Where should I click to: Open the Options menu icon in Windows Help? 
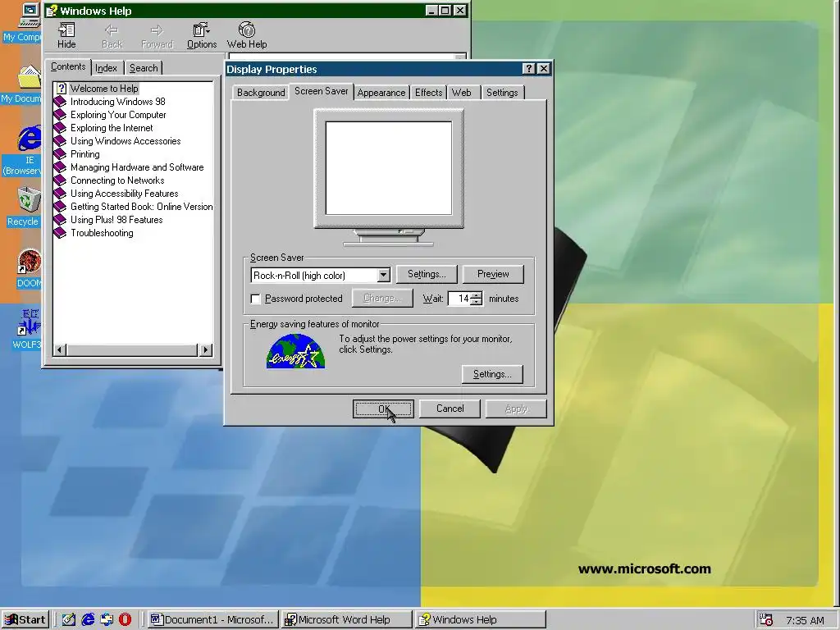(202, 30)
